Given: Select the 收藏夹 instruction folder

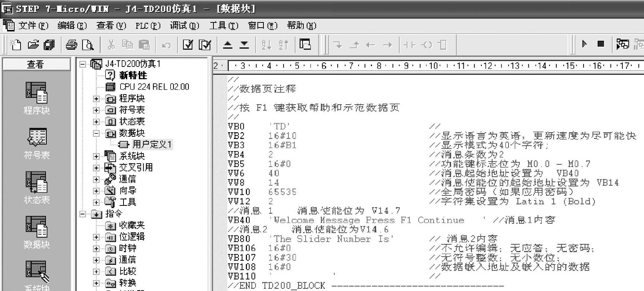Looking at the screenshot, I should pos(132,225).
